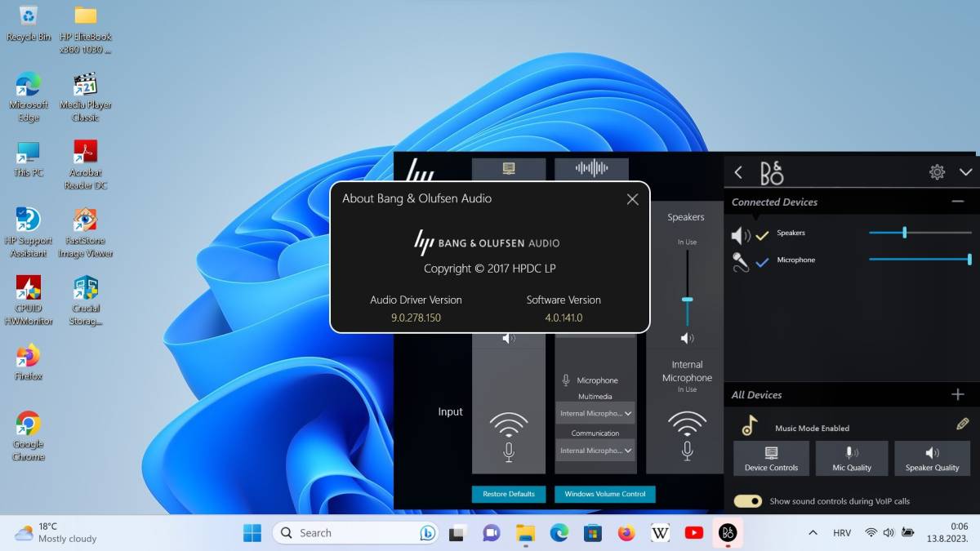Collapse the B&O panel with top-right chevron
Screen dimensions: 980x551
(965, 172)
